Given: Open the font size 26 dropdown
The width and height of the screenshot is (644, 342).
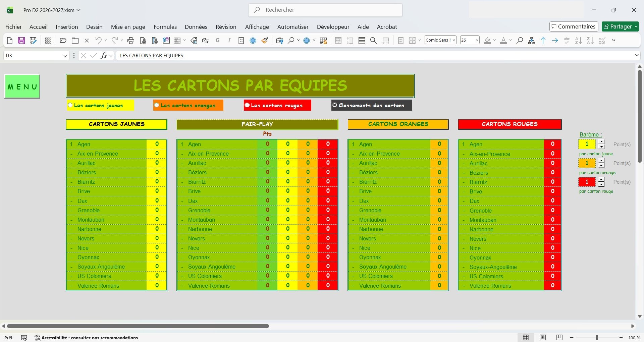Looking at the screenshot, I should [477, 40].
